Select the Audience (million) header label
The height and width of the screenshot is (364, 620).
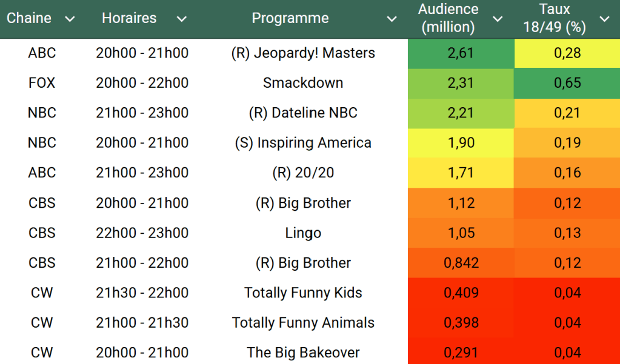[x=448, y=18]
